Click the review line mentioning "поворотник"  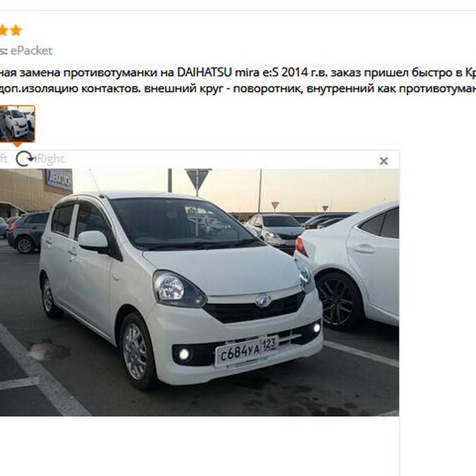[x=238, y=89]
